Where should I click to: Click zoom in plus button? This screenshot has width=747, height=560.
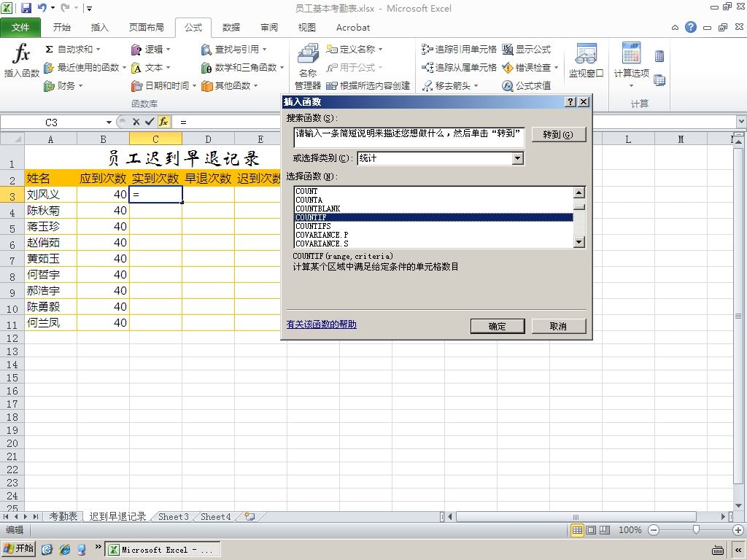(738, 530)
